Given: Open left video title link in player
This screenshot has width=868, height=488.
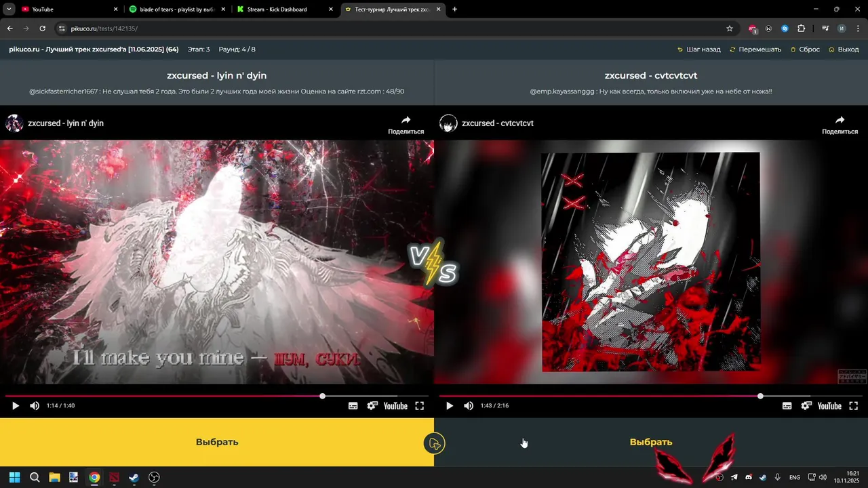Looking at the screenshot, I should click(66, 123).
